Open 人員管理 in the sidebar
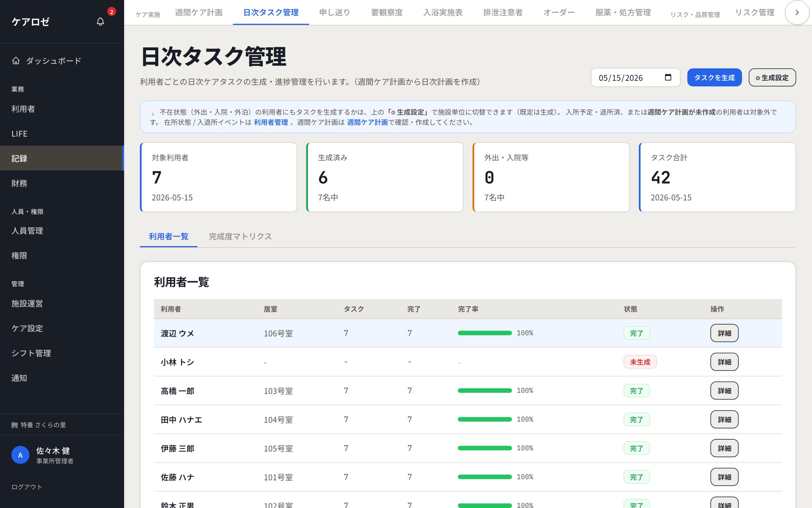This screenshot has width=812, height=508. pyautogui.click(x=62, y=231)
